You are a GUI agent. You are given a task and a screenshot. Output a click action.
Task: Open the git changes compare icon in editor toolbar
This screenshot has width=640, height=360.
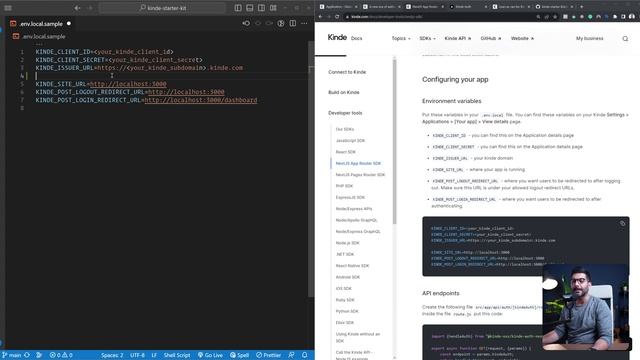click(246, 24)
